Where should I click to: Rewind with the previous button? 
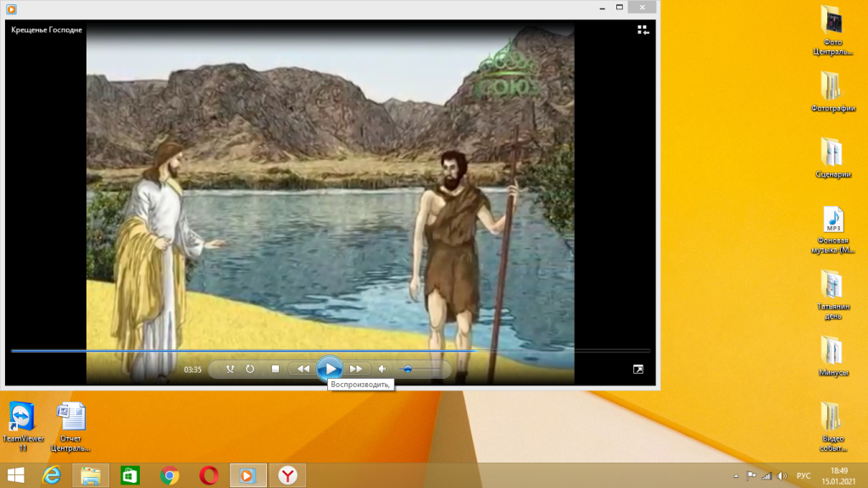point(303,369)
